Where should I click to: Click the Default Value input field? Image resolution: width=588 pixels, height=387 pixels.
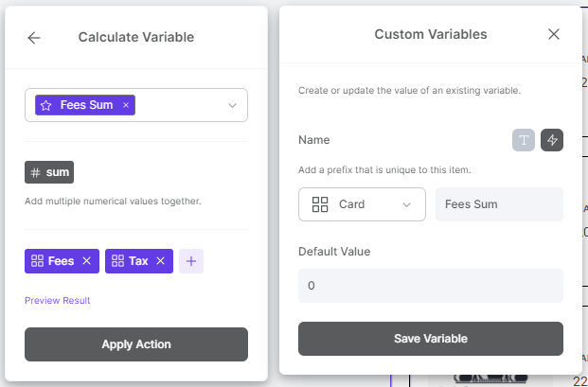431,286
